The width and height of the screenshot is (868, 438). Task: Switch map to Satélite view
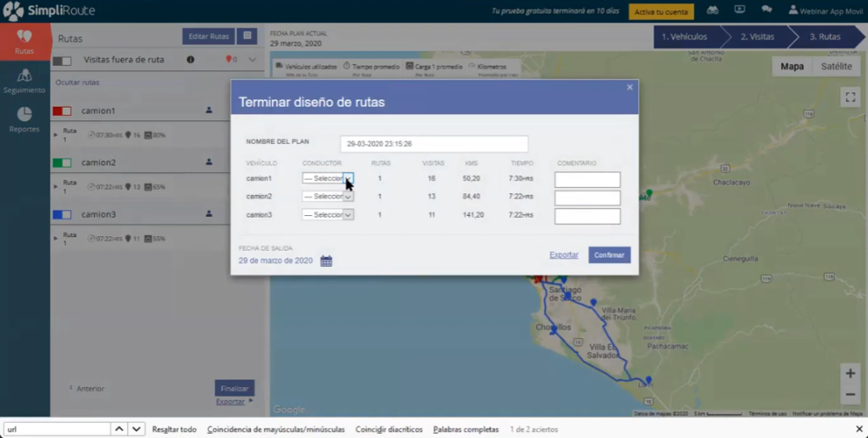[836, 66]
